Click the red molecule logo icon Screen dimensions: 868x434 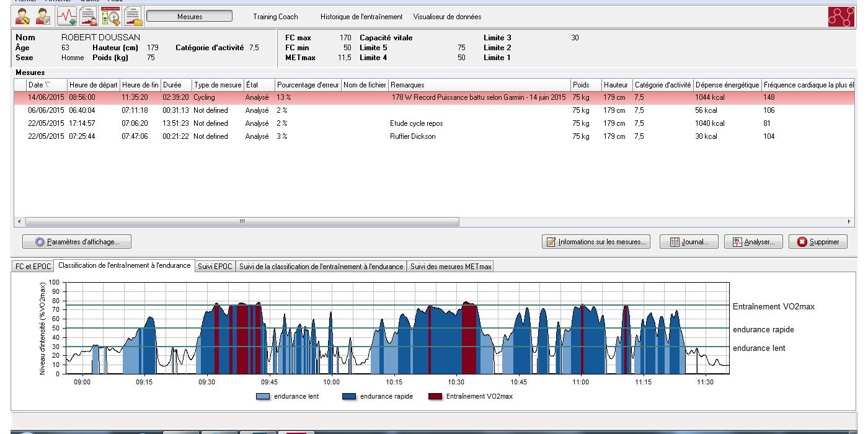(841, 17)
